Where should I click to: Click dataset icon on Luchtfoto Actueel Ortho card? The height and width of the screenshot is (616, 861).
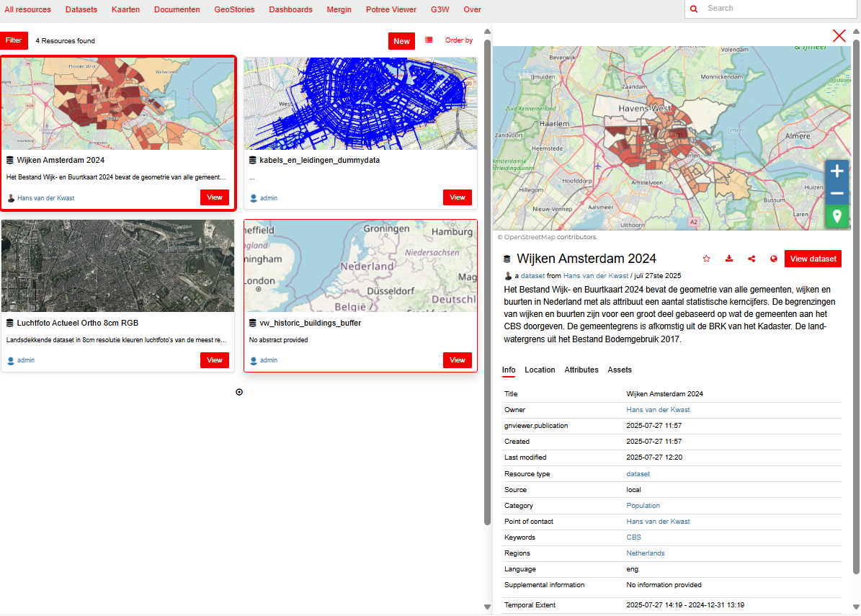10,323
